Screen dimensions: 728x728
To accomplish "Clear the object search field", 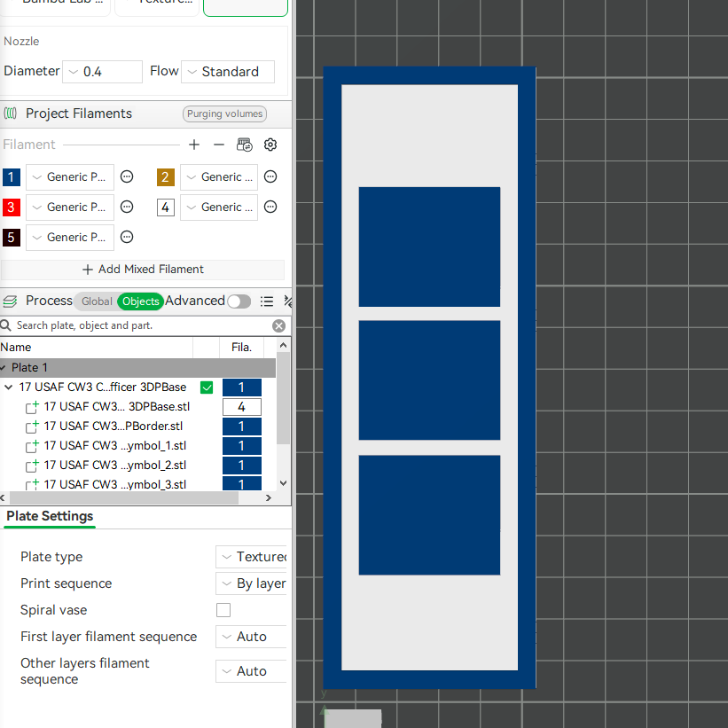I will tap(278, 326).
